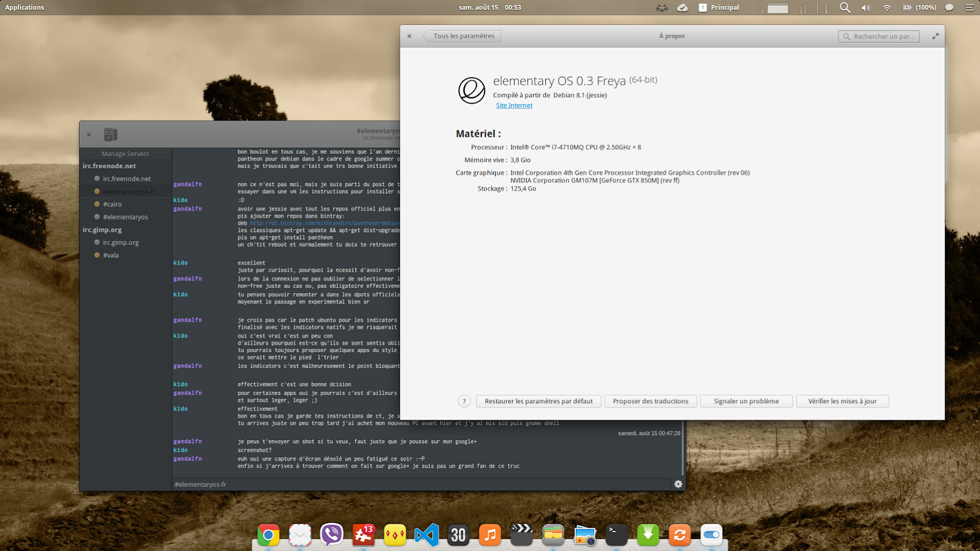Click the Rechercher un paramètre search field
Viewport: 980px width, 551px height.
tap(879, 36)
